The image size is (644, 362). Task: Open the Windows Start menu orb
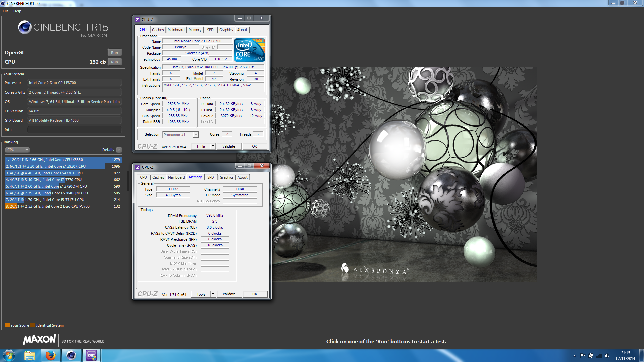9,355
